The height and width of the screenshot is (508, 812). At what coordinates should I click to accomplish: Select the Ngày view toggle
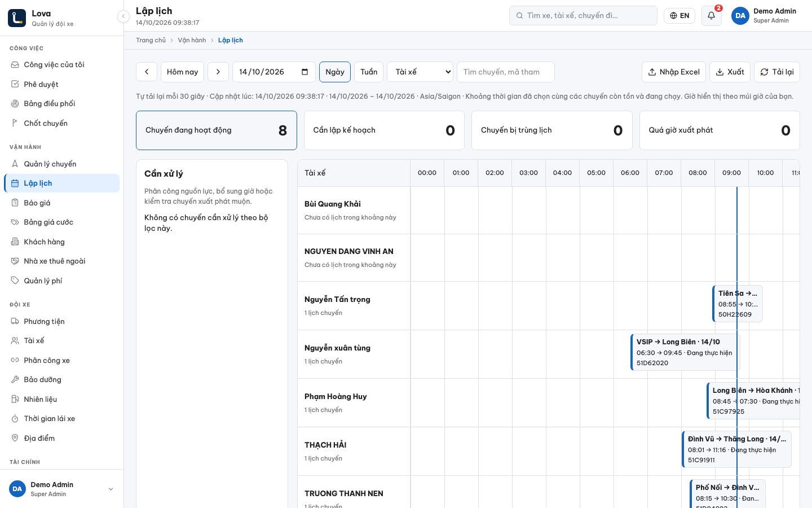click(335, 72)
